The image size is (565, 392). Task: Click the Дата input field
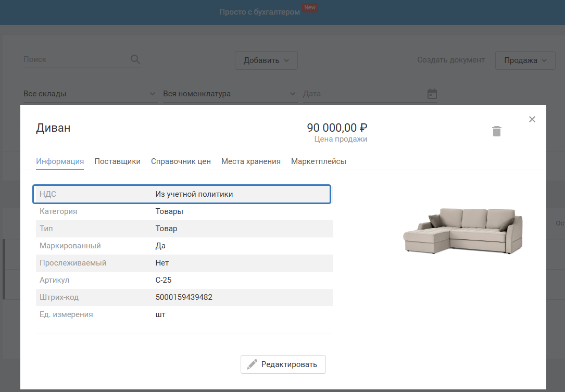pos(362,94)
